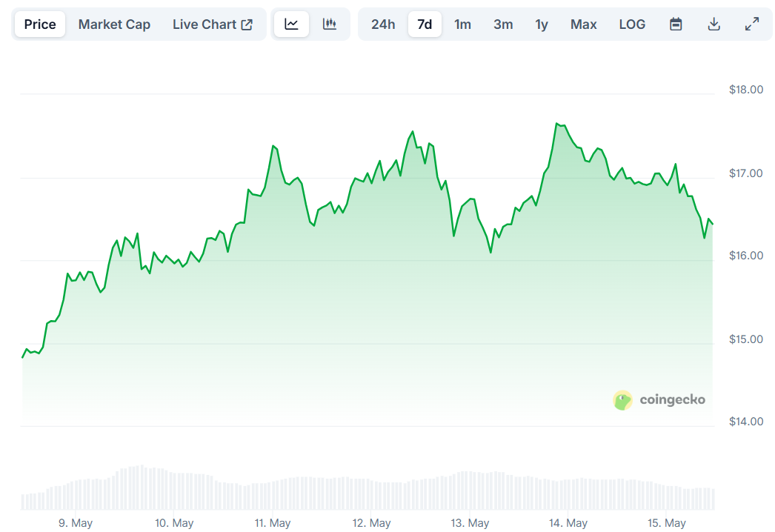Set range to 1m
The width and height of the screenshot is (775, 532).
point(462,24)
